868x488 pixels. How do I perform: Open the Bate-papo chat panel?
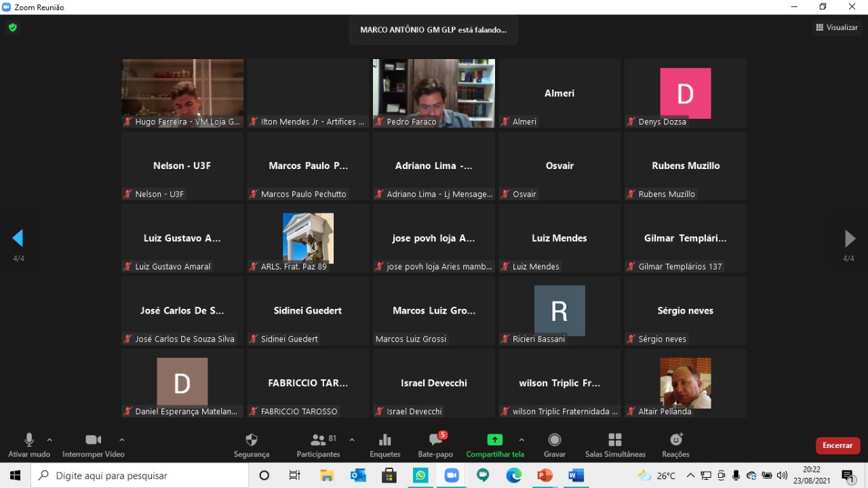(435, 445)
